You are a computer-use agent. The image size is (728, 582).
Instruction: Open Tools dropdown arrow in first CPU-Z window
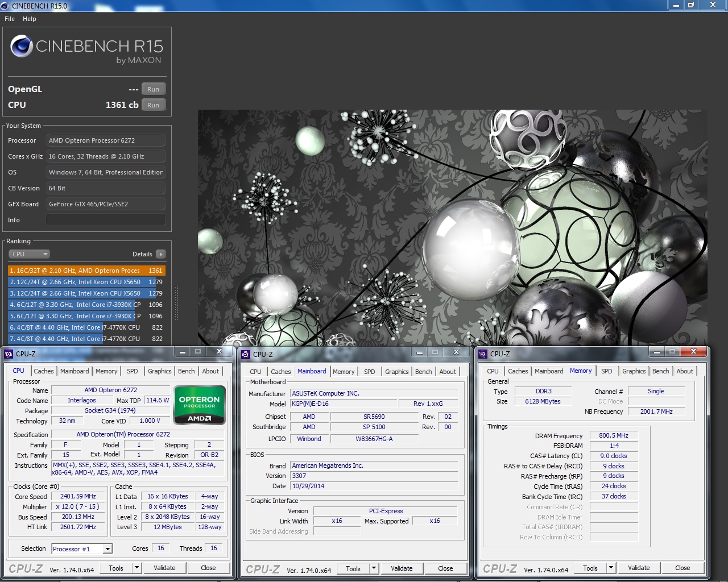click(136, 568)
